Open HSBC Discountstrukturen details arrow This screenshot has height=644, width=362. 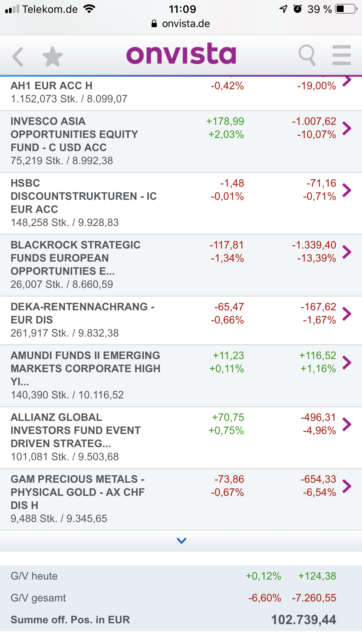coord(347,190)
